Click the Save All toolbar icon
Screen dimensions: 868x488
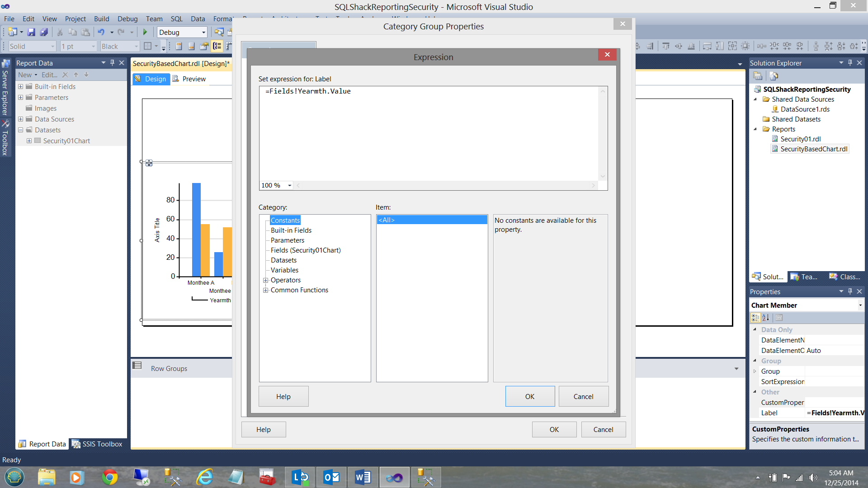coord(44,32)
